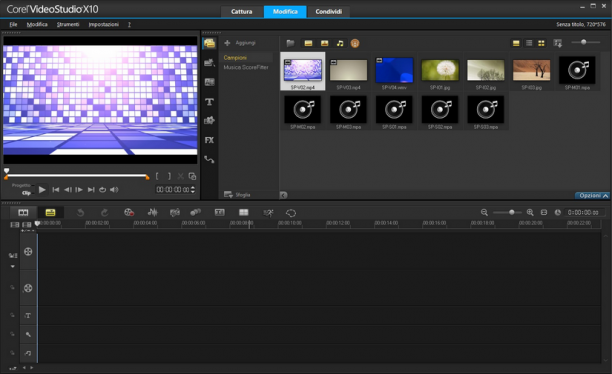Image resolution: width=612 pixels, height=374 pixels.
Task: Toggle the show audio files filter
Action: [340, 43]
